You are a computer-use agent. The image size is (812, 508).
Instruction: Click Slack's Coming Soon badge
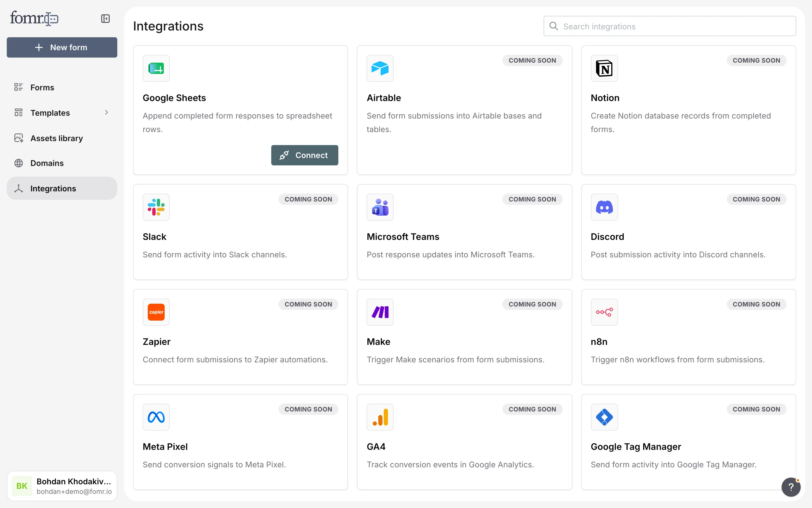308,199
